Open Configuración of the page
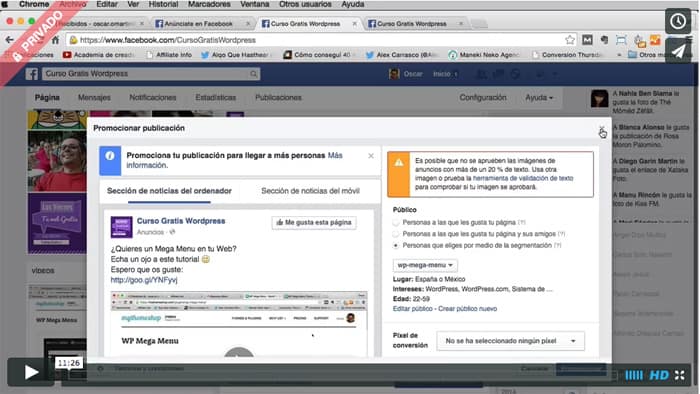The height and width of the screenshot is (394, 700). pos(483,97)
